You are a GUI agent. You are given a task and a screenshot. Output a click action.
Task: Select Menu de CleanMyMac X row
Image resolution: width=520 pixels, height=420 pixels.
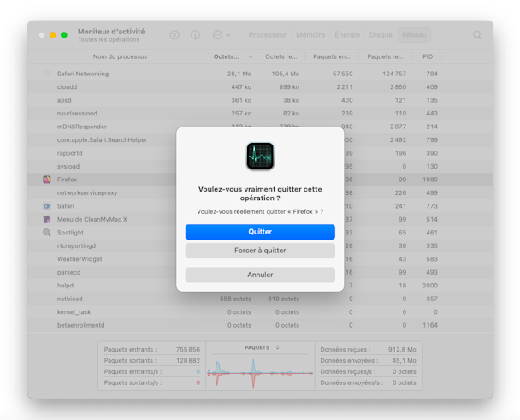point(260,219)
